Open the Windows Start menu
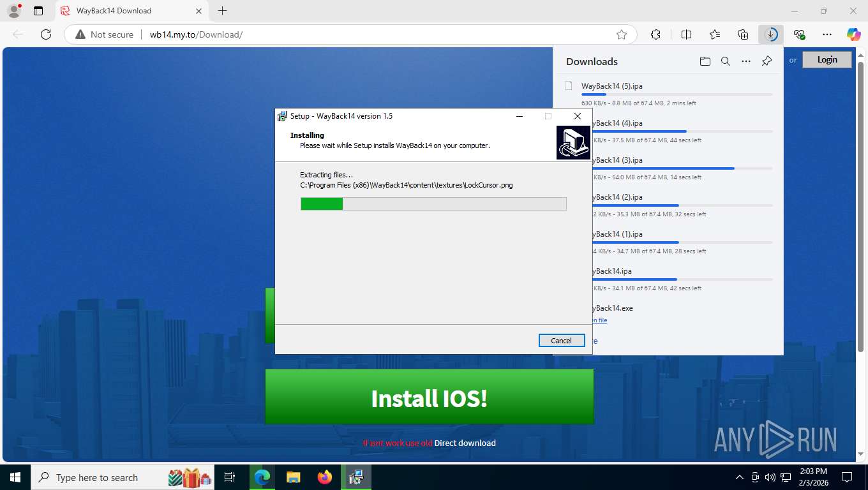Image resolution: width=868 pixels, height=490 pixels. 15,477
